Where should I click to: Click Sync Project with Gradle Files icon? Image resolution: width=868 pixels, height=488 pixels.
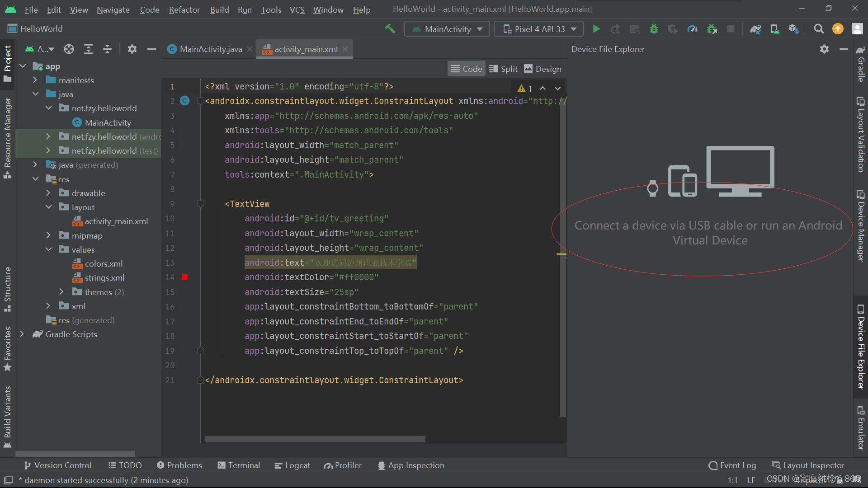[755, 29]
